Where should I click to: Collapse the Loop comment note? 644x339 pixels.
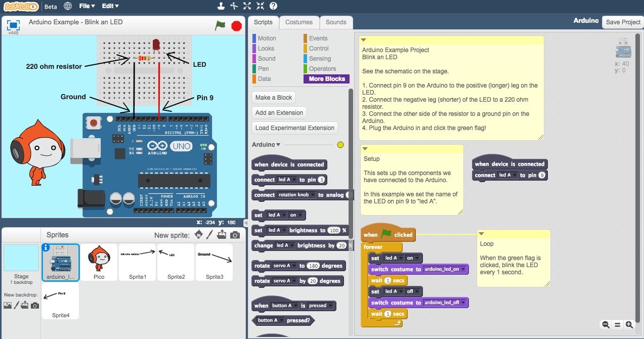(481, 234)
